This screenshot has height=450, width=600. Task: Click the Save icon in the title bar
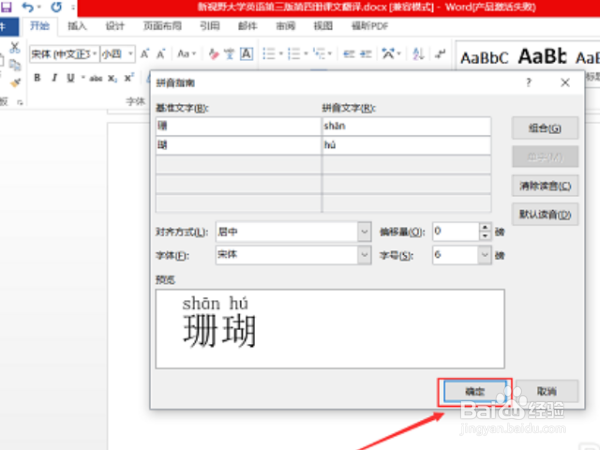click(x=6, y=7)
